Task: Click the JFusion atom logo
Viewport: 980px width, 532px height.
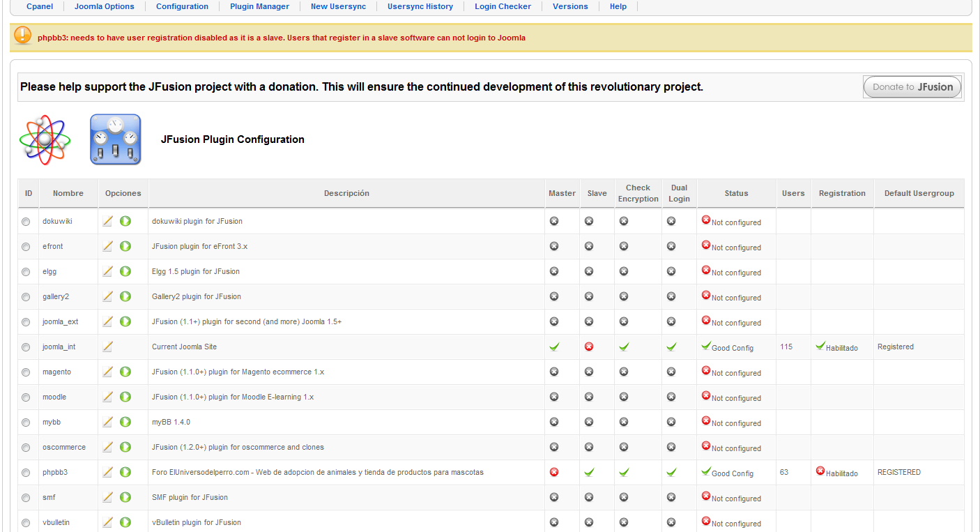Action: [x=45, y=139]
